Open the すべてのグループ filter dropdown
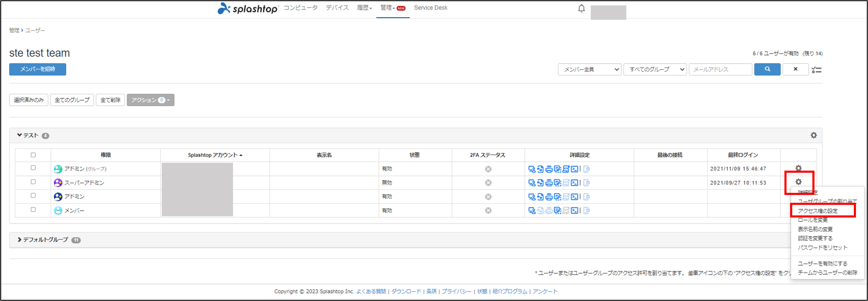 pyautogui.click(x=655, y=69)
